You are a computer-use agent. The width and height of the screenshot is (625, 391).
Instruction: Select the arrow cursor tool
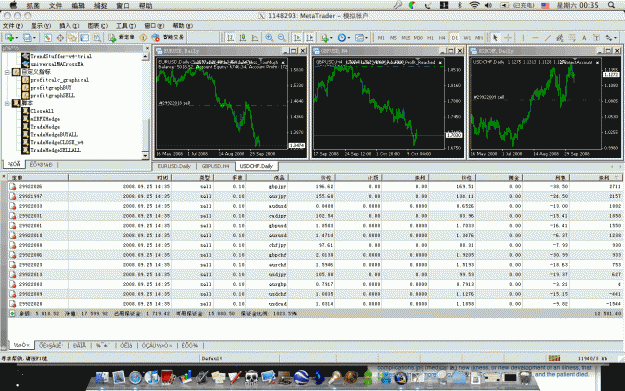click(x=495, y=37)
